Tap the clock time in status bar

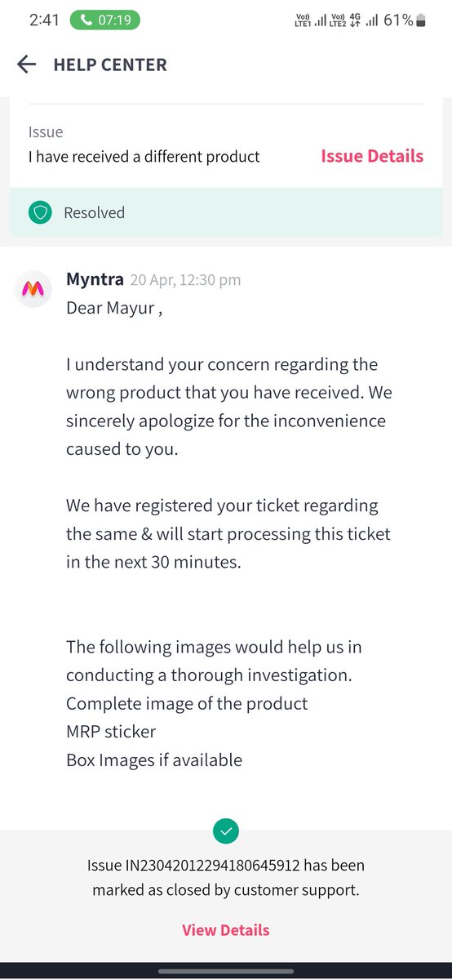pos(45,20)
